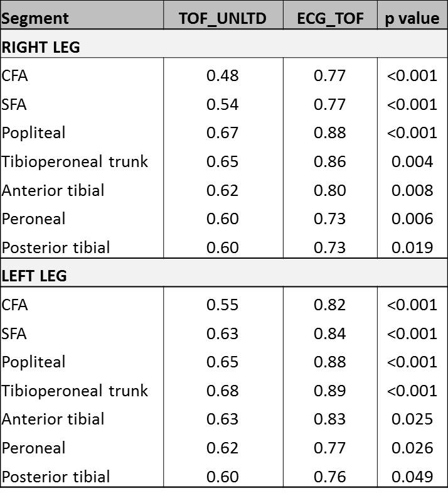Click the 0.004 p value cell

pyautogui.click(x=412, y=161)
